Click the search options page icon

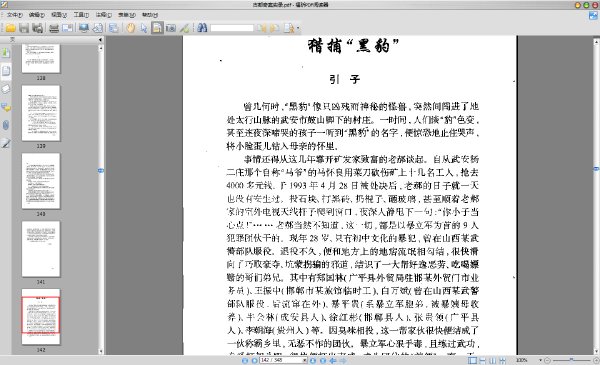click(289, 28)
